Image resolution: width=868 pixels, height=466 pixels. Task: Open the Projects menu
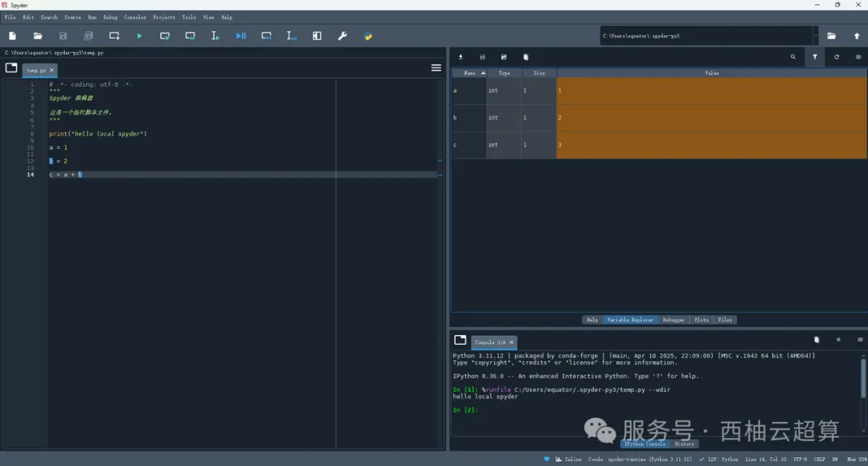[164, 17]
